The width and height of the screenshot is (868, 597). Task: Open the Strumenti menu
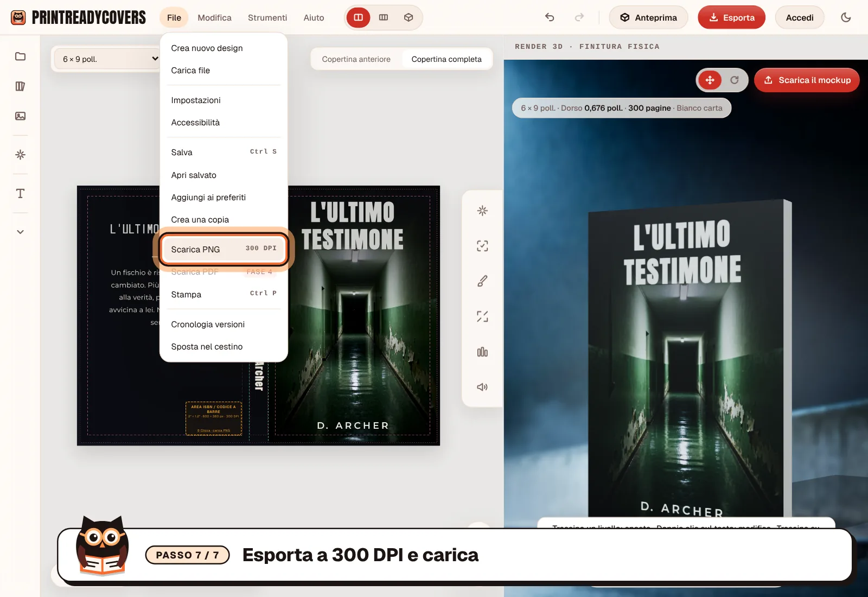point(267,17)
